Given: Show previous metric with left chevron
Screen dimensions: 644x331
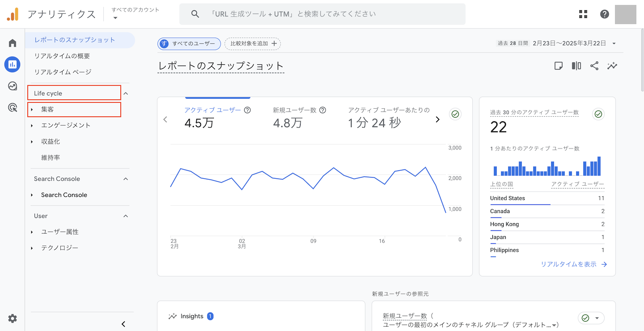Looking at the screenshot, I should (165, 119).
